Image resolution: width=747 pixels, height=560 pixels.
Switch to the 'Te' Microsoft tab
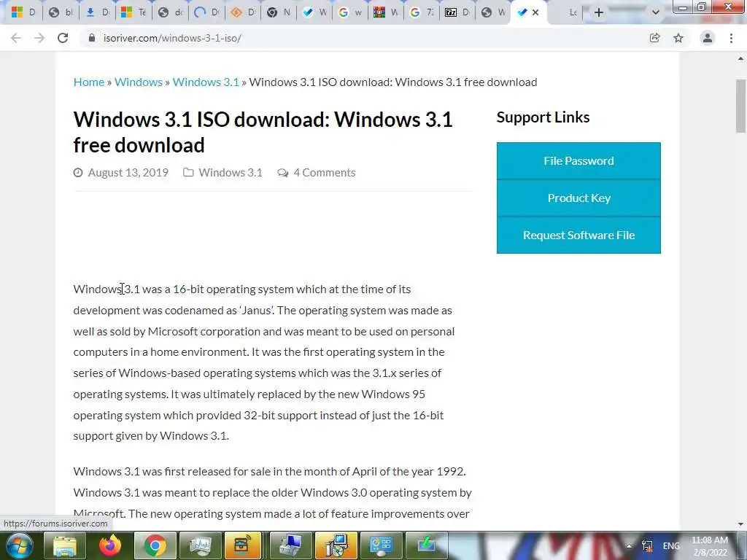click(134, 12)
